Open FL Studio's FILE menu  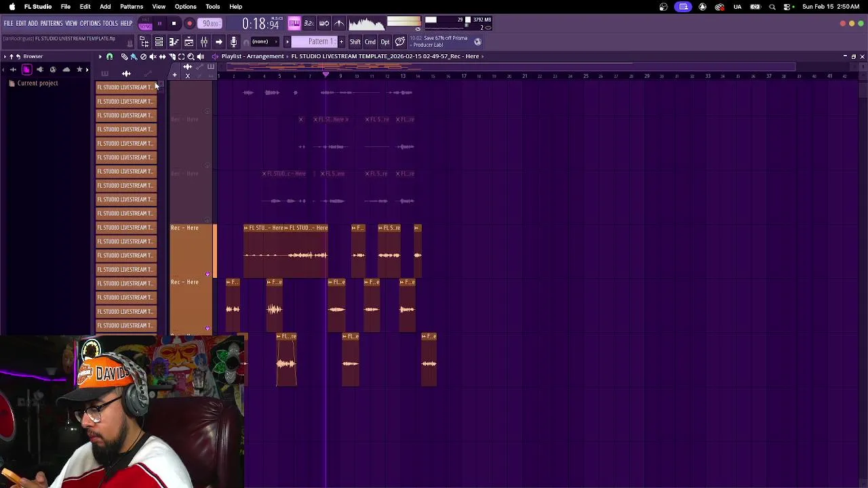pyautogui.click(x=9, y=23)
